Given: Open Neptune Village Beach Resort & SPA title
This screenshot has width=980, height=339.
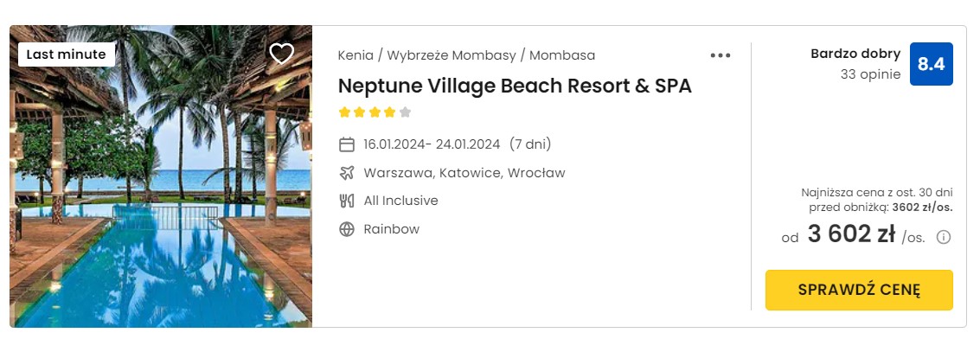Looking at the screenshot, I should [x=515, y=86].
